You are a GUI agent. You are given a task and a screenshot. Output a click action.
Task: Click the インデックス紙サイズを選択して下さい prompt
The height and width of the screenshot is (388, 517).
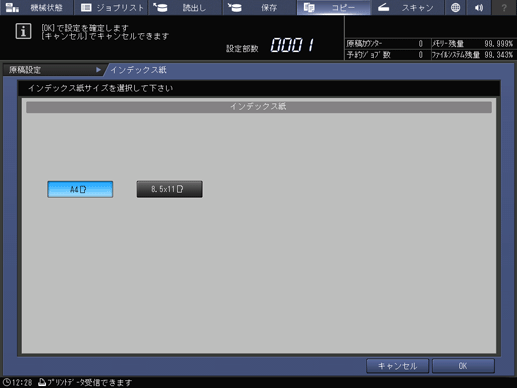[x=100, y=88]
